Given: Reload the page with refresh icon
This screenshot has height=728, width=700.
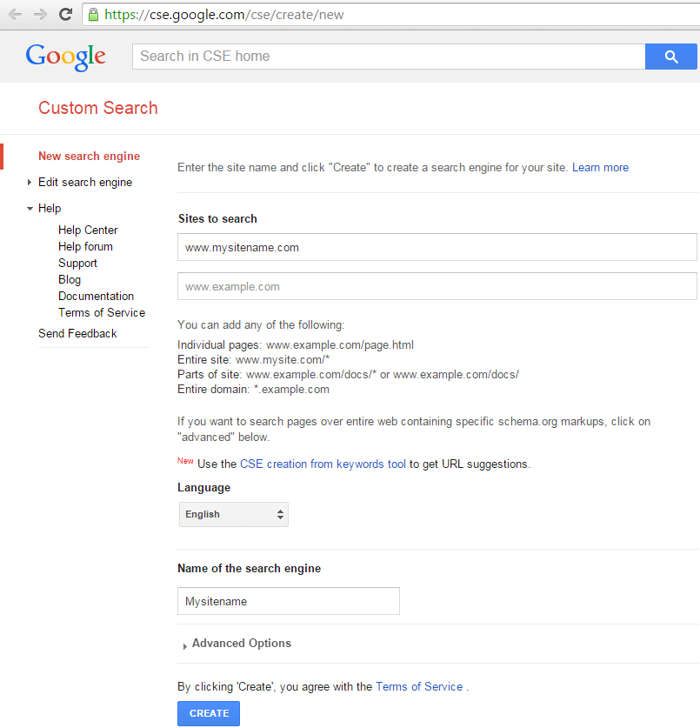Looking at the screenshot, I should click(x=65, y=15).
